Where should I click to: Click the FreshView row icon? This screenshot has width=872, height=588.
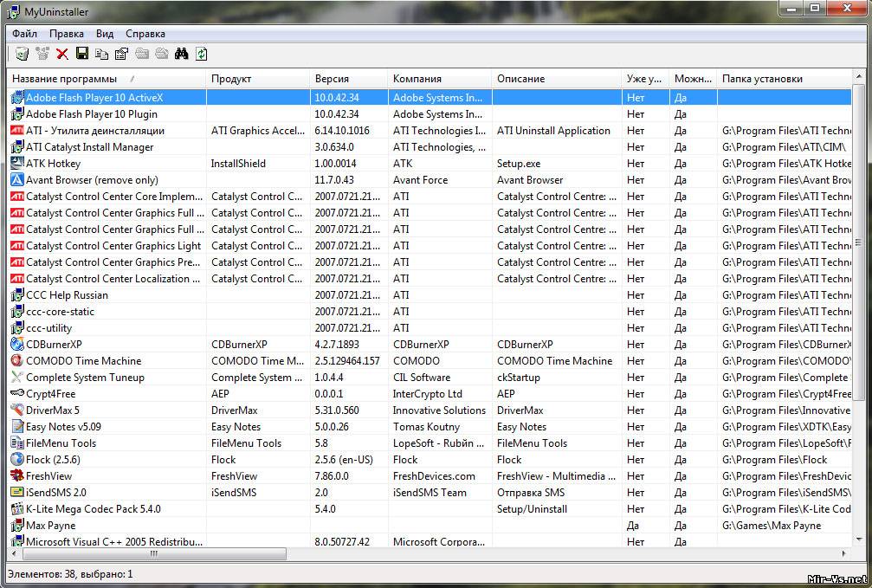tap(17, 475)
